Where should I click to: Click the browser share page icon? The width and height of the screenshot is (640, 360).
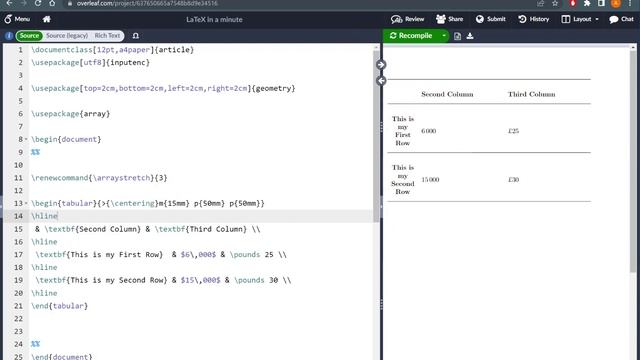click(541, 3)
